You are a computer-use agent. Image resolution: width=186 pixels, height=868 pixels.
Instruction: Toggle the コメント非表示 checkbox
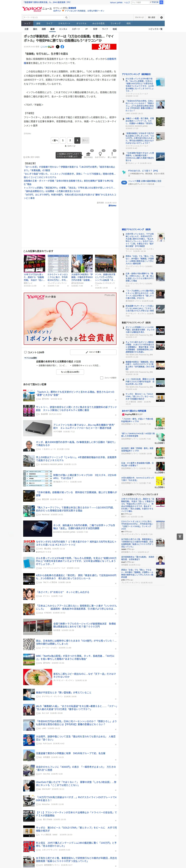coord(102,378)
